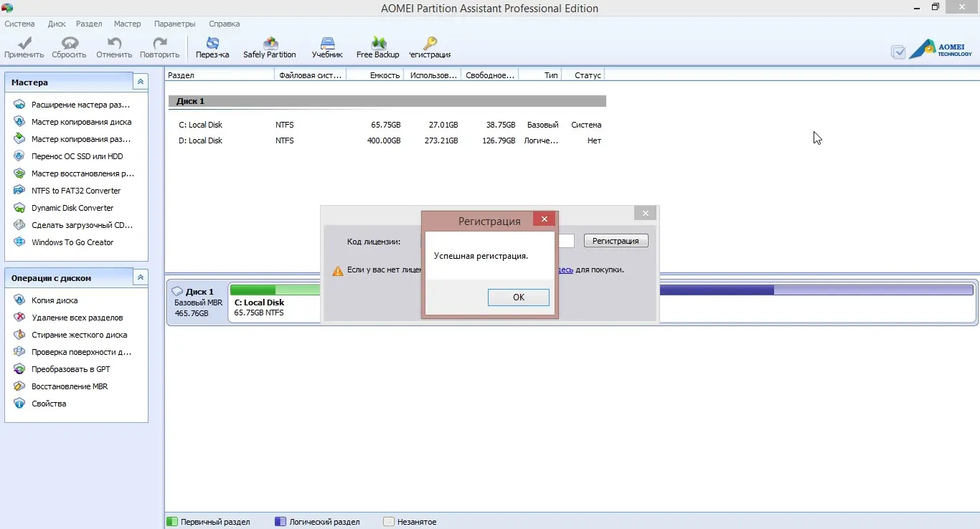
Task: Select the Диск 1 Базовый MBR block
Action: [x=197, y=302]
